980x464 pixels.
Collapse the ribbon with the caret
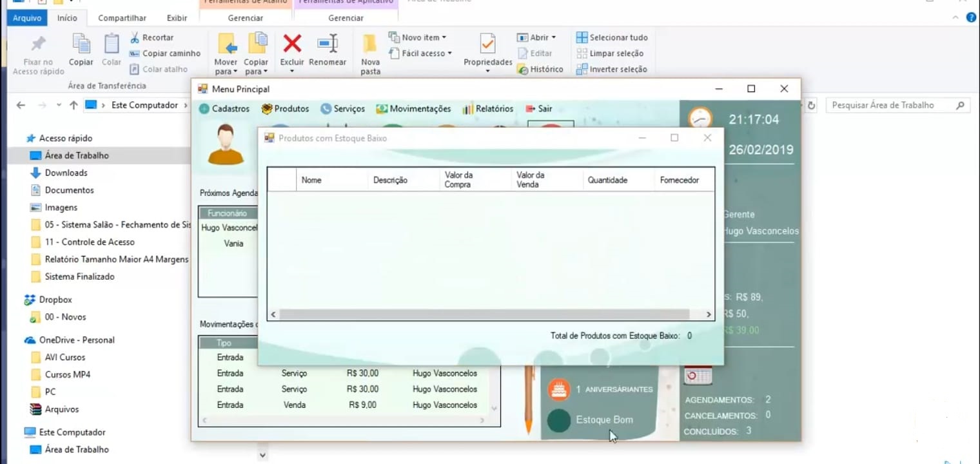956,18
